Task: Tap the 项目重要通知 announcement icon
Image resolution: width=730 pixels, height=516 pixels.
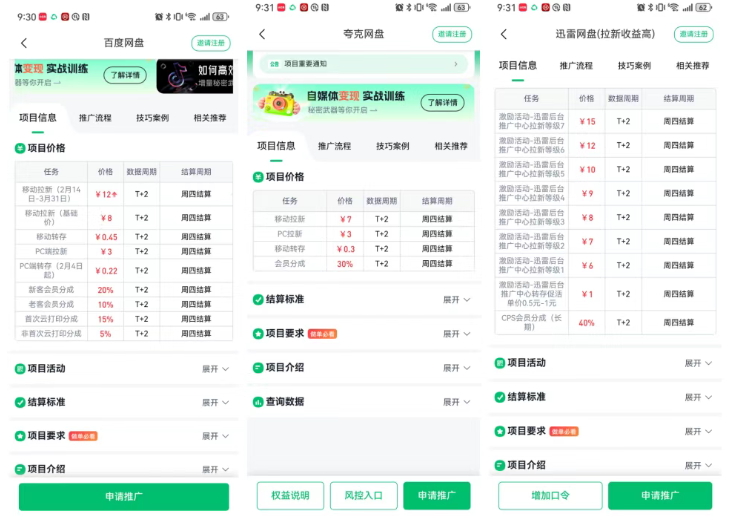Action: (275, 64)
